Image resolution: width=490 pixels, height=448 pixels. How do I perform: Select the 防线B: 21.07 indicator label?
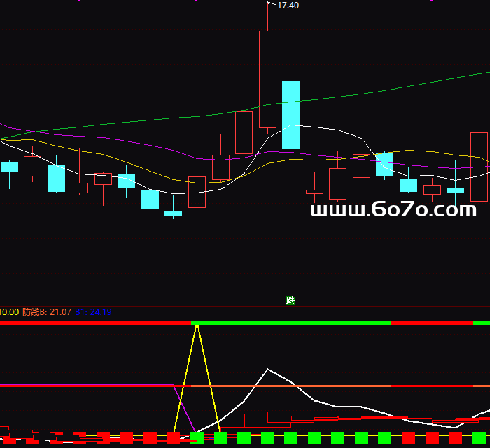[47, 312]
